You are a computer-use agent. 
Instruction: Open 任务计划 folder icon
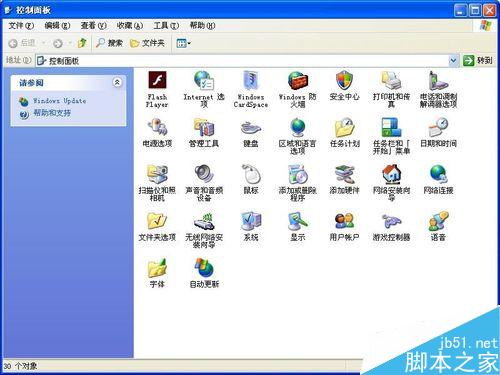[x=344, y=127]
